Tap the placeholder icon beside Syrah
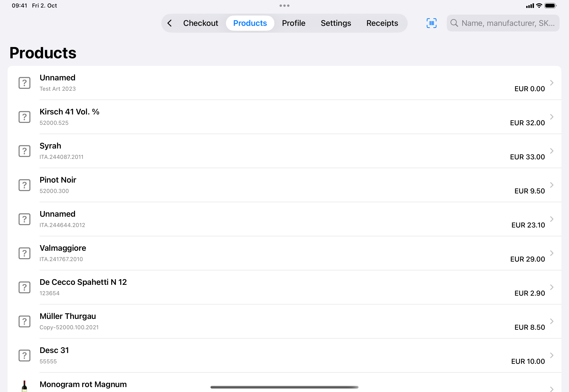This screenshot has width=569, height=392. (24, 151)
